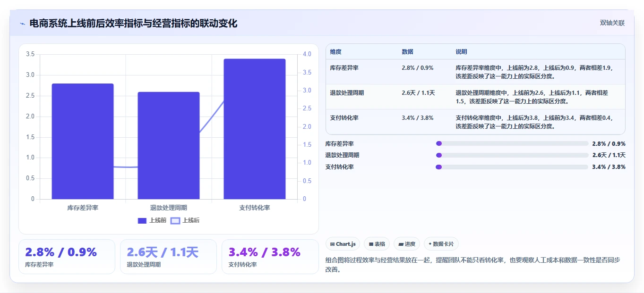This screenshot has height=293, width=644.
Task: Click the 3.4% / 3.8% value beside progress bar
Action: click(x=609, y=167)
